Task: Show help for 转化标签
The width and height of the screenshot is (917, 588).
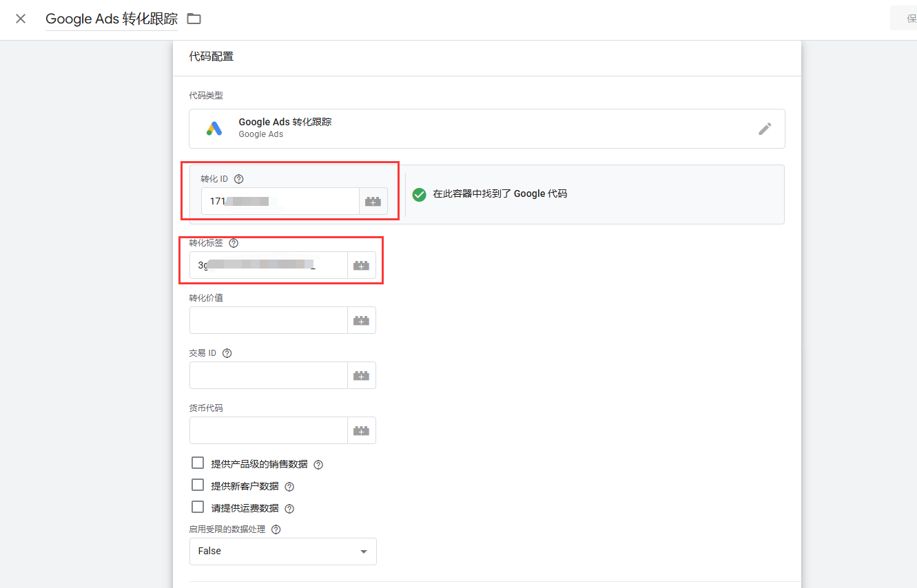Action: [234, 243]
